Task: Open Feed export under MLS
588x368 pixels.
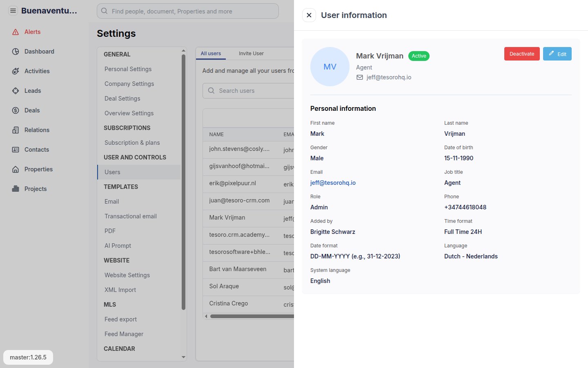Action: tap(120, 319)
